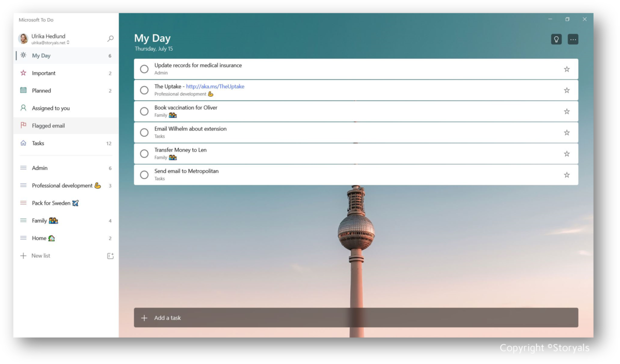Create a new group next to New list
This screenshot has height=364, width=620.
click(x=110, y=255)
